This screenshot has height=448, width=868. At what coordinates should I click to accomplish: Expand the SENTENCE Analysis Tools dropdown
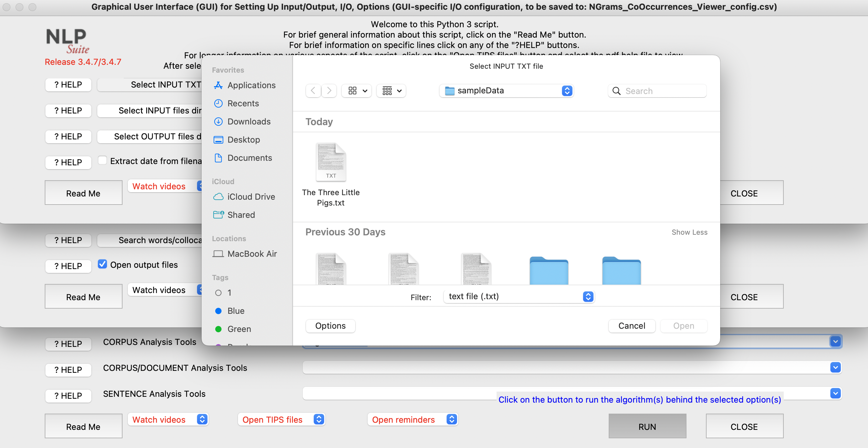click(x=835, y=393)
